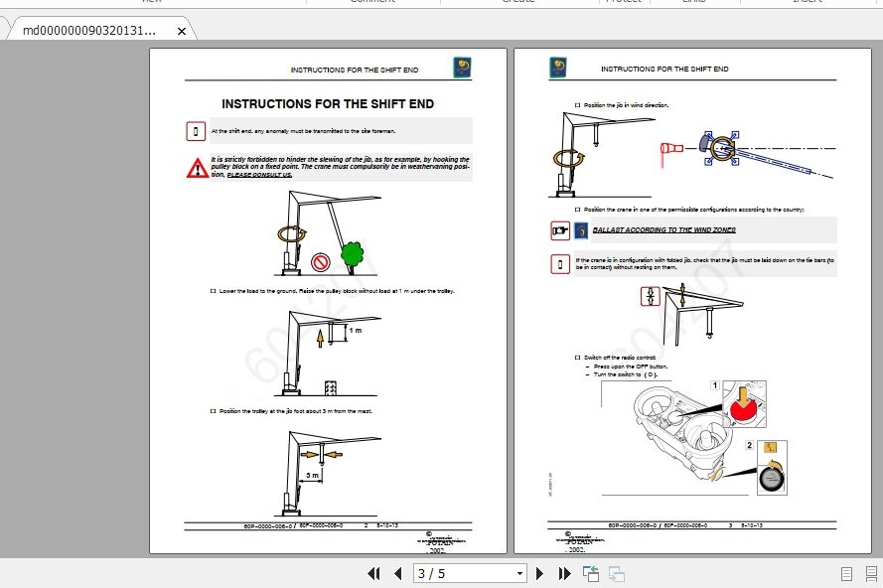Switch to single page view mode
The height and width of the screenshot is (588, 883).
[847, 573]
